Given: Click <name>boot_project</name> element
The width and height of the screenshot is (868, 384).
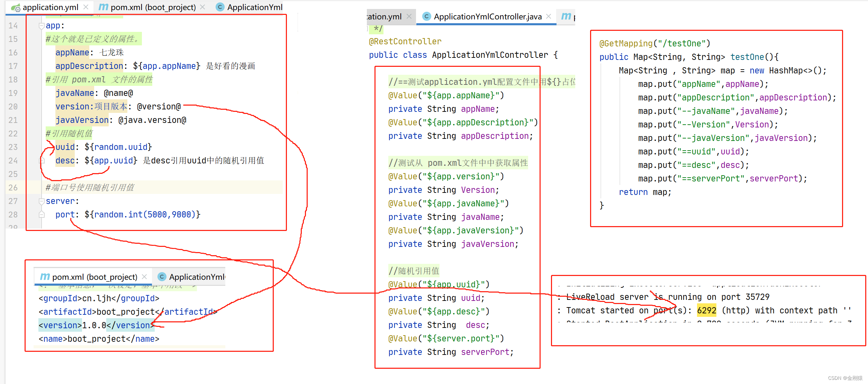Looking at the screenshot, I should click(99, 339).
